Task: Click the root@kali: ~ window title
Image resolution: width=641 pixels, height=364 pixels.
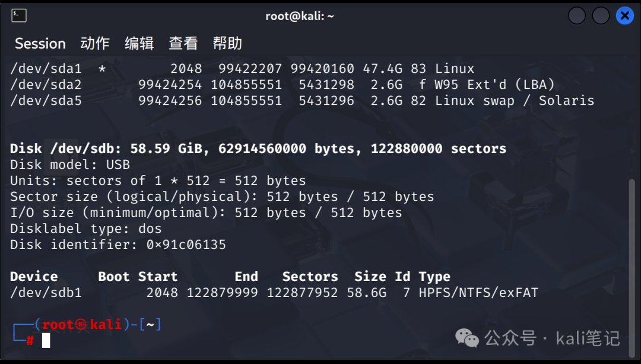Action: click(x=299, y=16)
